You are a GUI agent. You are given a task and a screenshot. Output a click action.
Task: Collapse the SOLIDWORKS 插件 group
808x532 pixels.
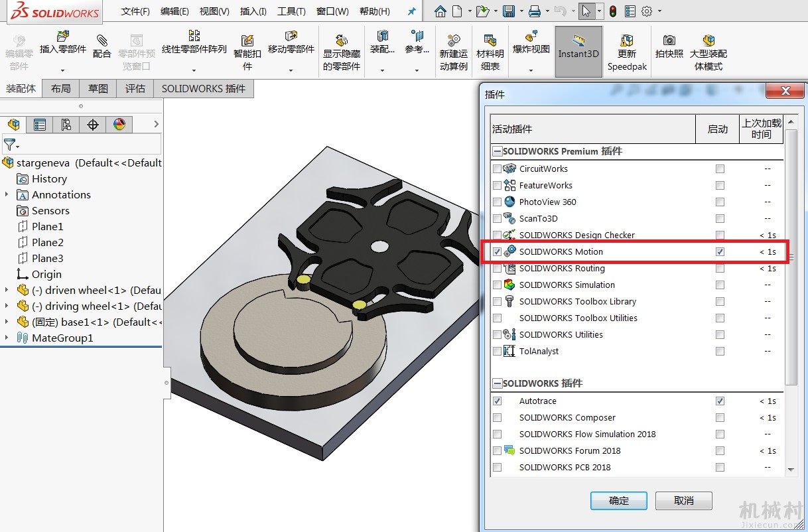coord(497,383)
